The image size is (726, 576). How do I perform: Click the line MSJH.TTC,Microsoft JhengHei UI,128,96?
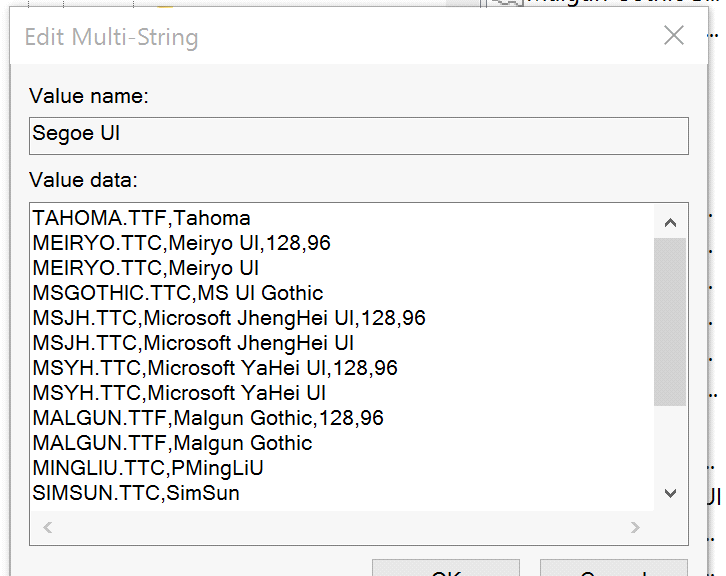tap(229, 318)
